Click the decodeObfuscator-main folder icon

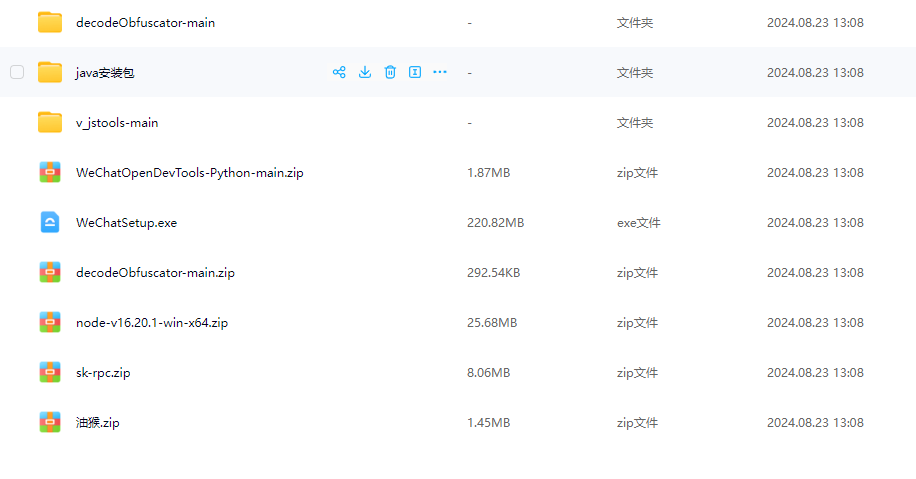pyautogui.click(x=50, y=22)
